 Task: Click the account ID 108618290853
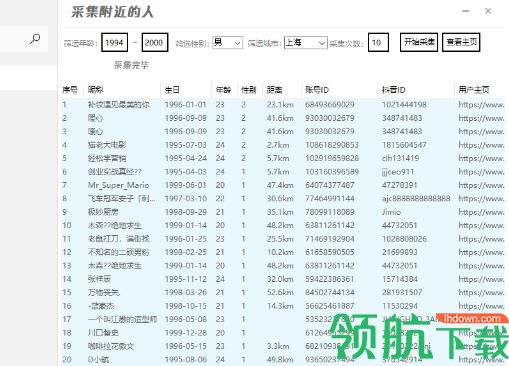click(332, 145)
